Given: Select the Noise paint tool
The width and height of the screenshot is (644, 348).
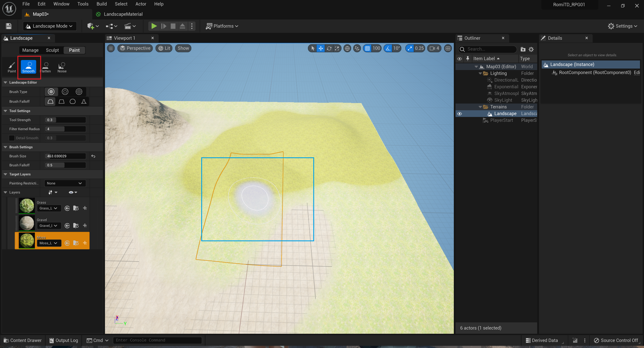Looking at the screenshot, I should pos(62,67).
